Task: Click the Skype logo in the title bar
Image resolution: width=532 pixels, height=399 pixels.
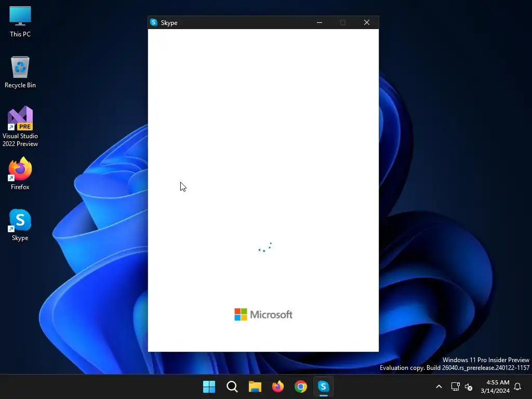Action: (154, 22)
